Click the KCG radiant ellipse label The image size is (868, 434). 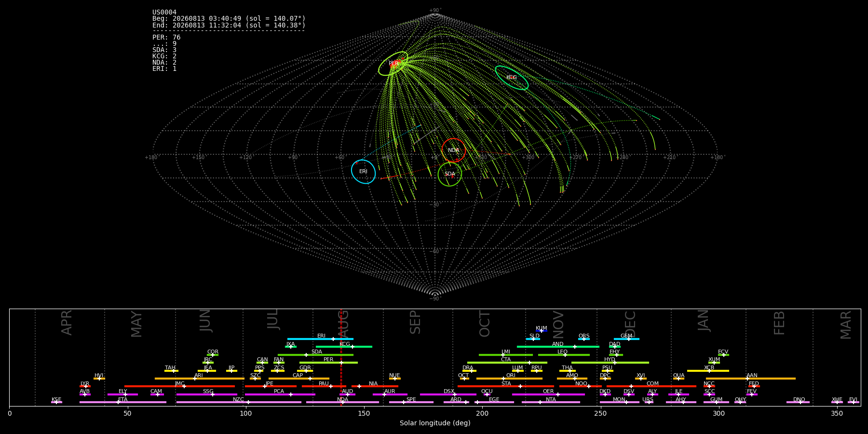(x=512, y=78)
